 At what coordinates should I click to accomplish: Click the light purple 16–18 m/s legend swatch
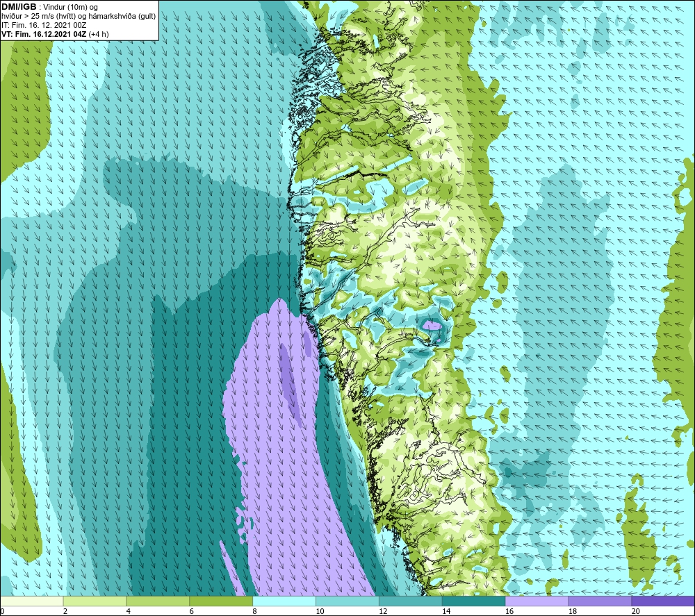pos(537,601)
